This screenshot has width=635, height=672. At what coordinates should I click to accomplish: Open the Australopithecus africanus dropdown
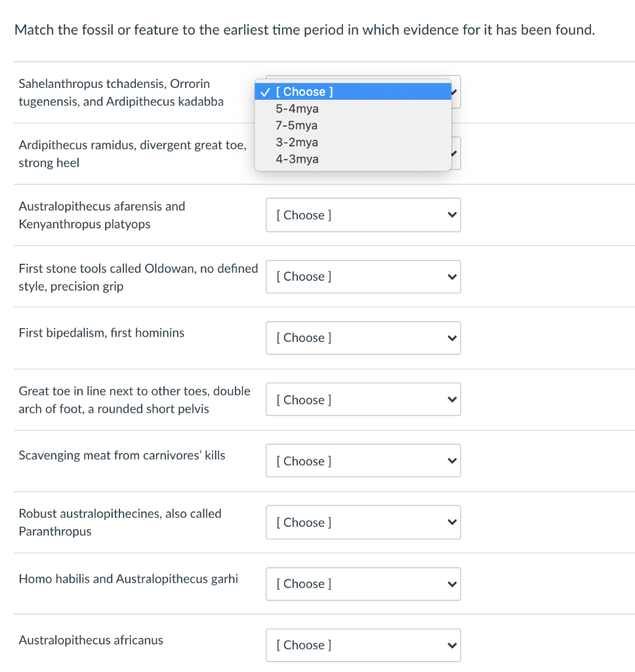[363, 645]
